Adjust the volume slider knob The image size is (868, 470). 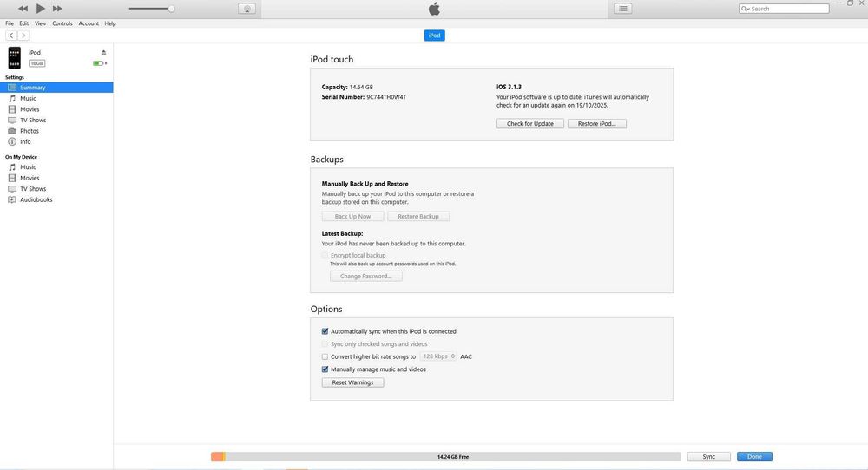click(171, 9)
